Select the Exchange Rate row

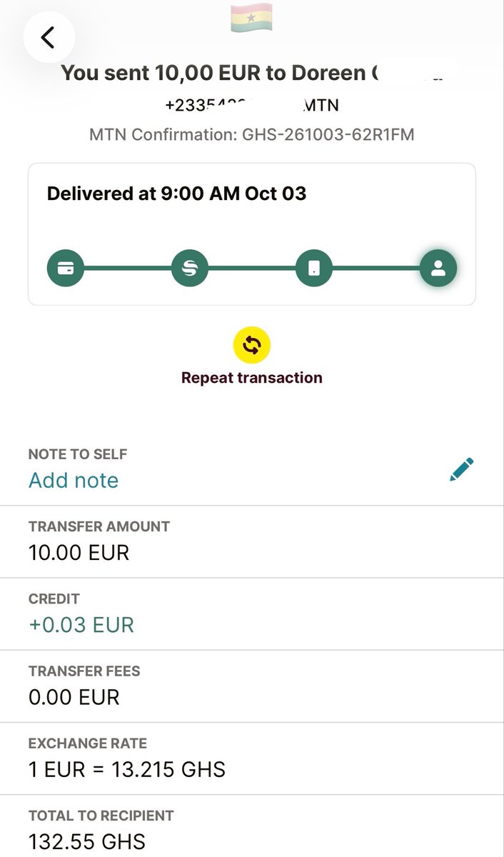(x=252, y=758)
